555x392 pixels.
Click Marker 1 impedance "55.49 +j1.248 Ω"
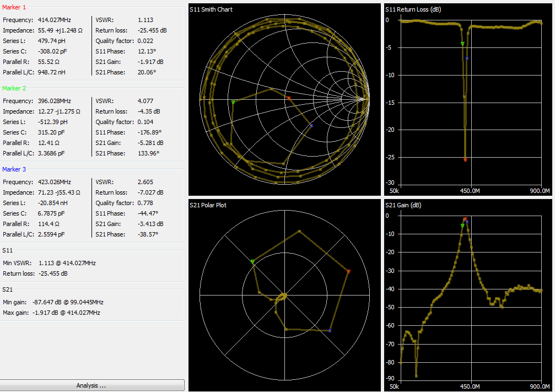[x=60, y=30]
